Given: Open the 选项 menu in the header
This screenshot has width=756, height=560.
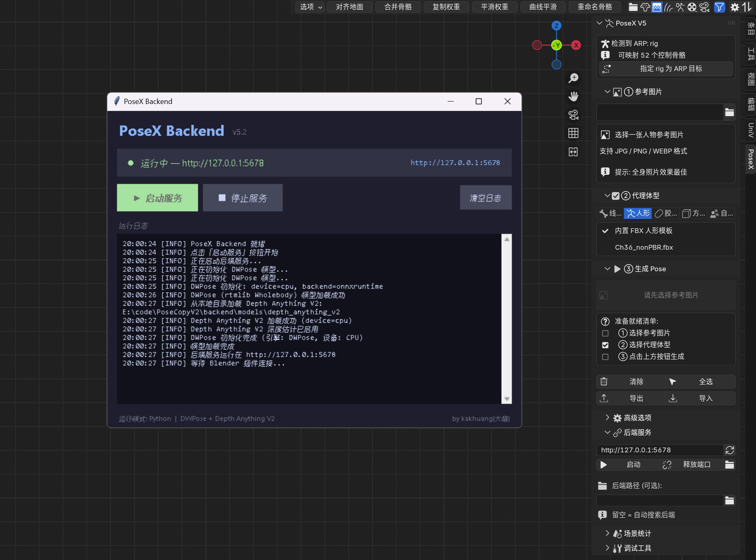Looking at the screenshot, I should coord(310,7).
